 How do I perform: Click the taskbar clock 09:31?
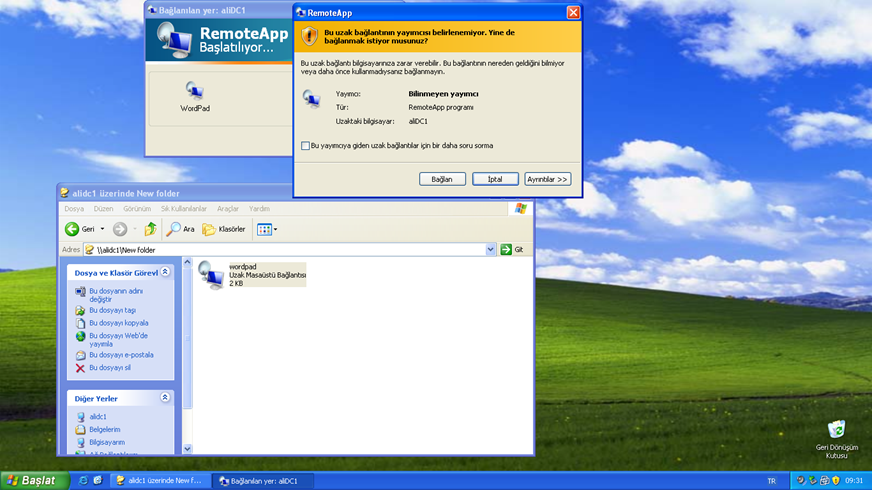(854, 481)
